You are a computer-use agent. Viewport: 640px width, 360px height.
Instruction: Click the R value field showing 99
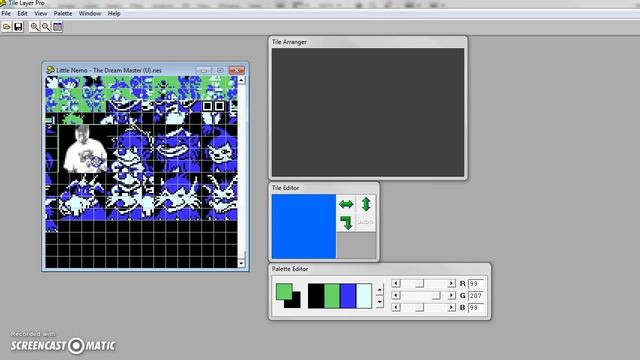(x=476, y=283)
